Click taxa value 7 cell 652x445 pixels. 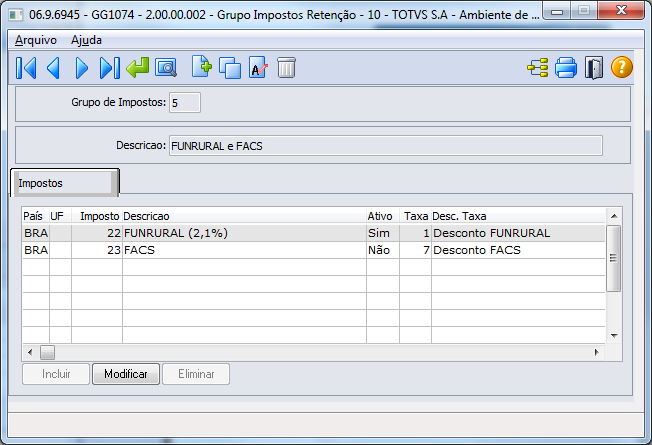(415, 250)
